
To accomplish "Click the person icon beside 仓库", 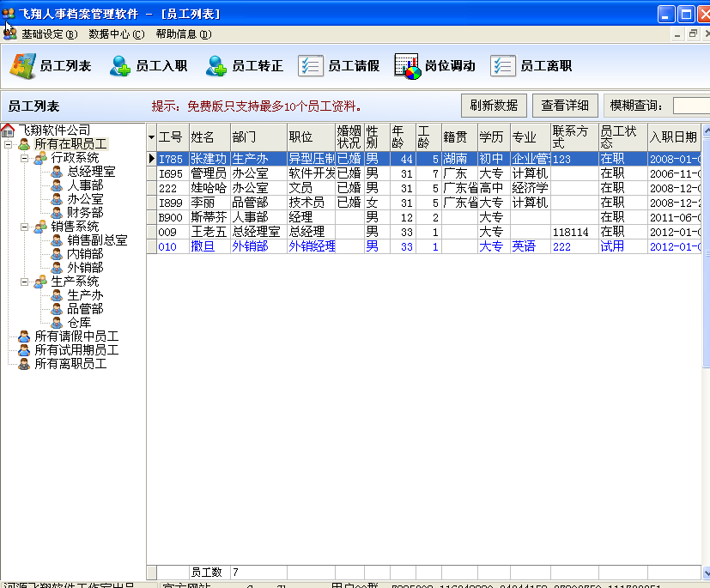I will (x=57, y=323).
